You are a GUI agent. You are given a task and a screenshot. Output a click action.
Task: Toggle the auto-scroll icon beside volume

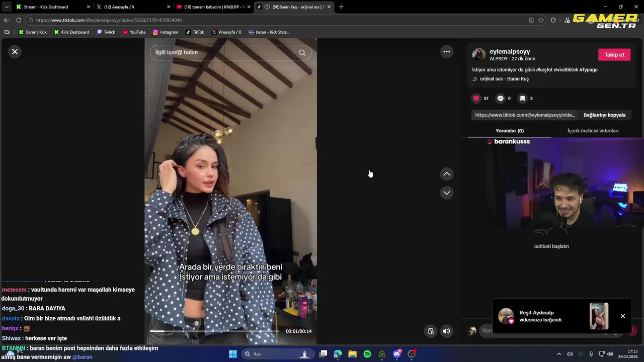tap(431, 331)
